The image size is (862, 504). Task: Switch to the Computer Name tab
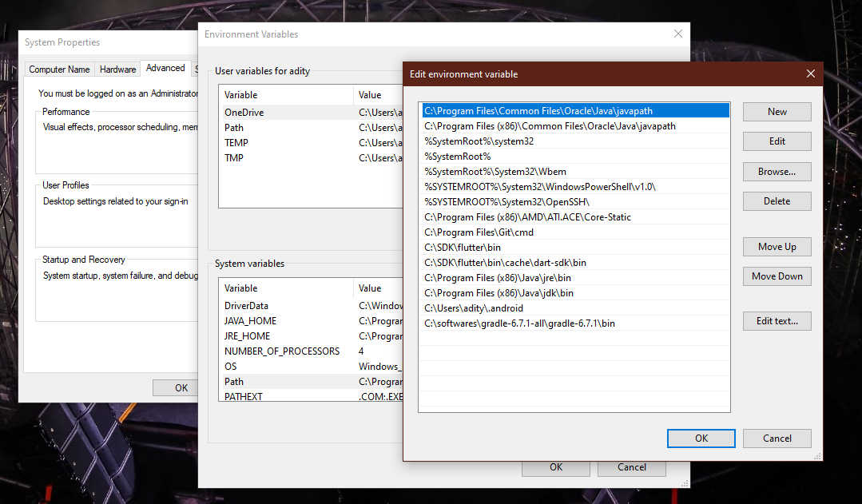tap(59, 69)
